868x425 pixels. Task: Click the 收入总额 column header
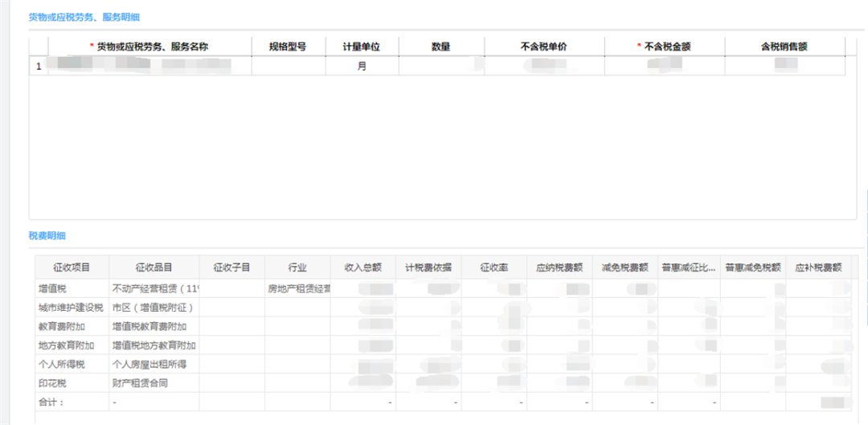(363, 268)
